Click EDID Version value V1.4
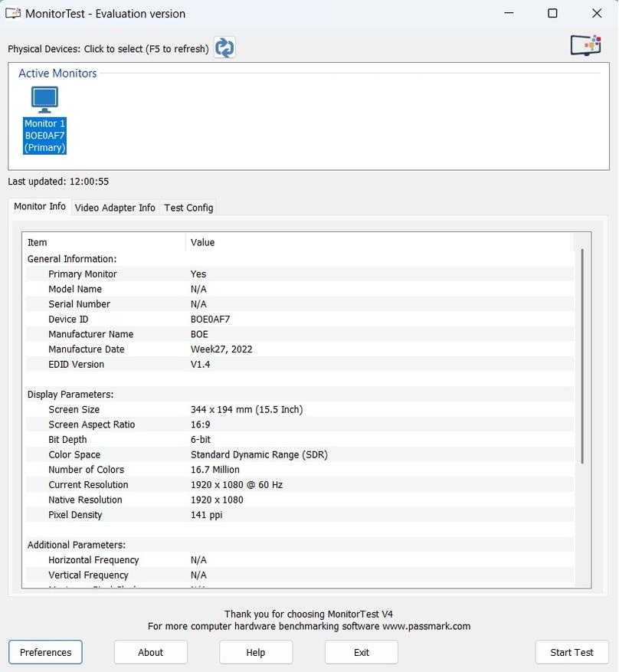Image resolution: width=619 pixels, height=672 pixels. [200, 364]
